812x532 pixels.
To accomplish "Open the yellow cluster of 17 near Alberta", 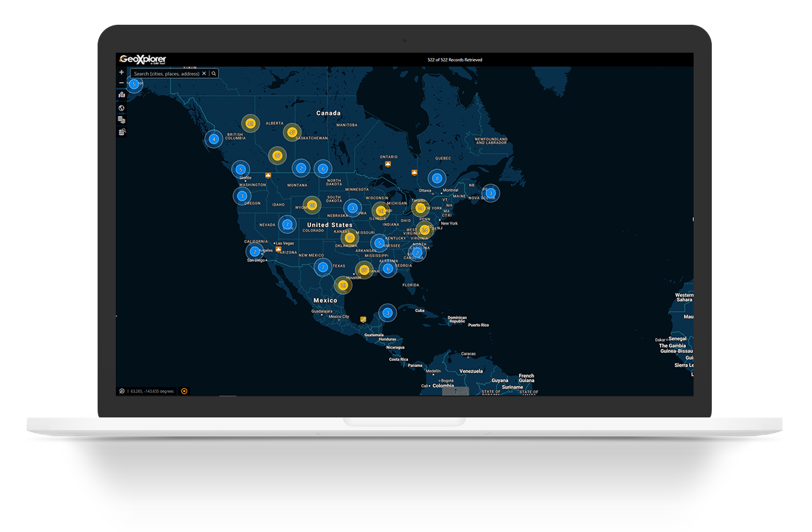I will (x=277, y=156).
